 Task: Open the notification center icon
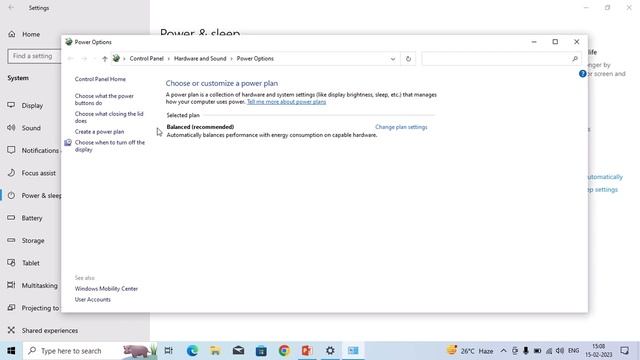[x=624, y=351]
